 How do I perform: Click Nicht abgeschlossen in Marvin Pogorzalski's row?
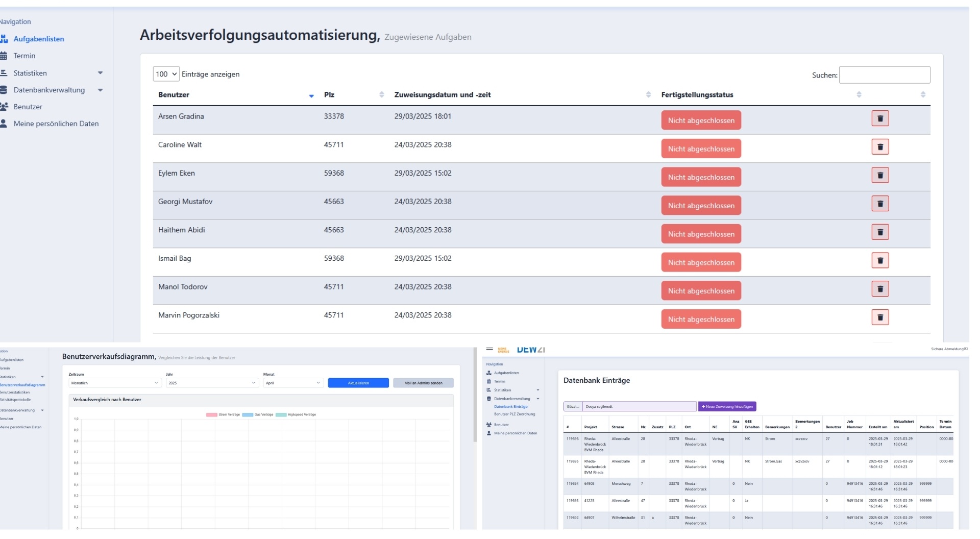point(701,319)
